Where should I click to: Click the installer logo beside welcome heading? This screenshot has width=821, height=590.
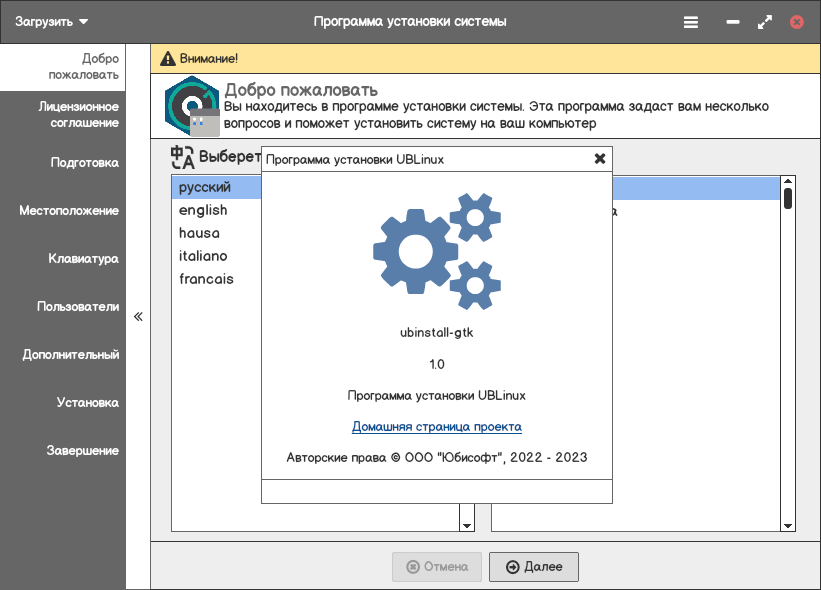[192, 106]
